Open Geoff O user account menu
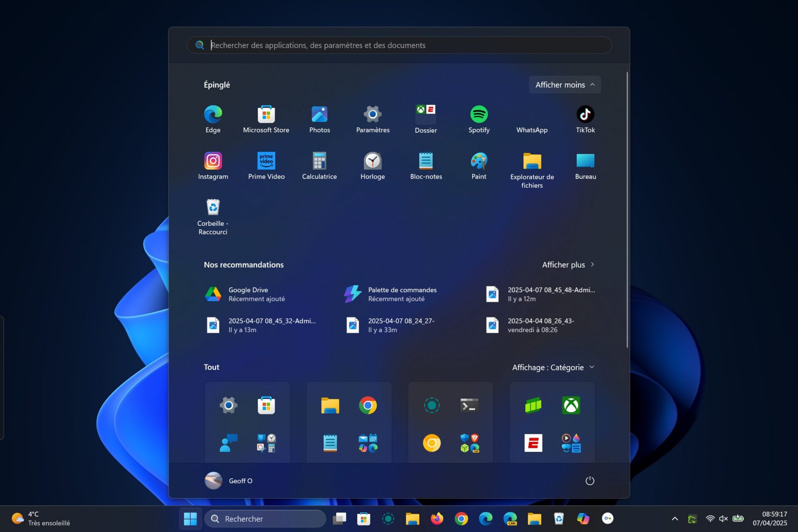Screen dimensions: 798x532 point(229,481)
